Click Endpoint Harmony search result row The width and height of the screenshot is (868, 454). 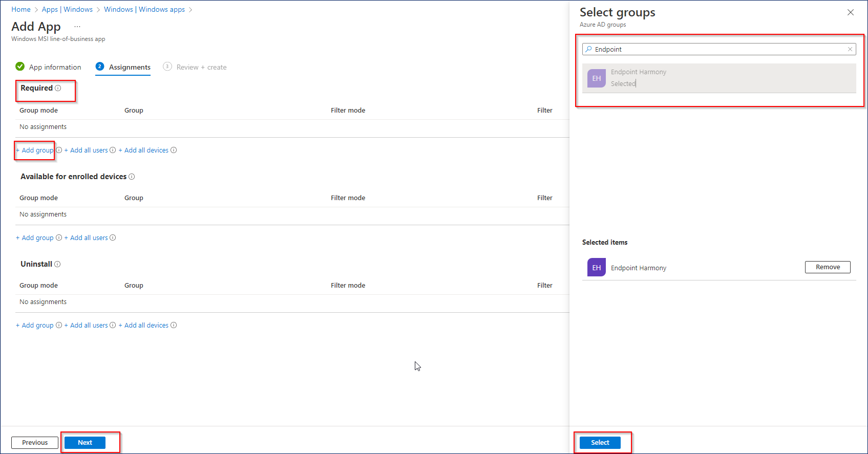click(x=719, y=78)
